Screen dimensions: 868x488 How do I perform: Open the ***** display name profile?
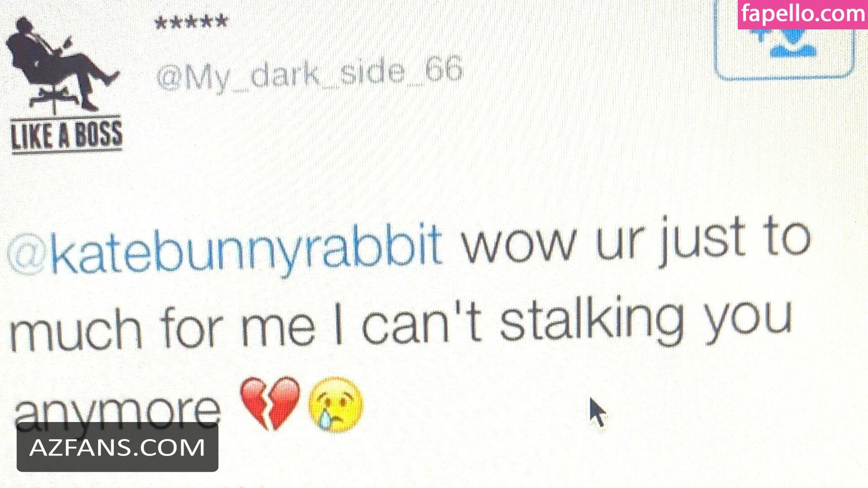[x=191, y=22]
